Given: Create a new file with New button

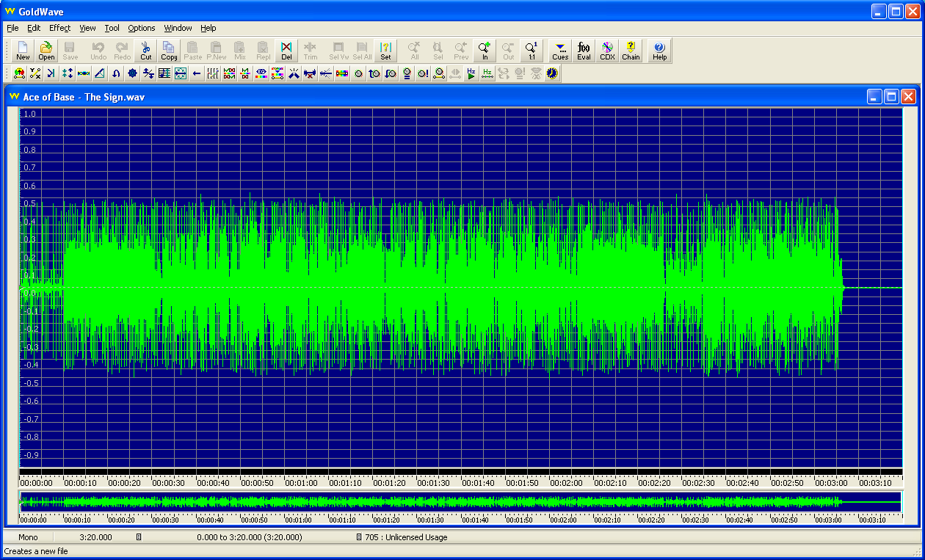Looking at the screenshot, I should [x=23, y=51].
